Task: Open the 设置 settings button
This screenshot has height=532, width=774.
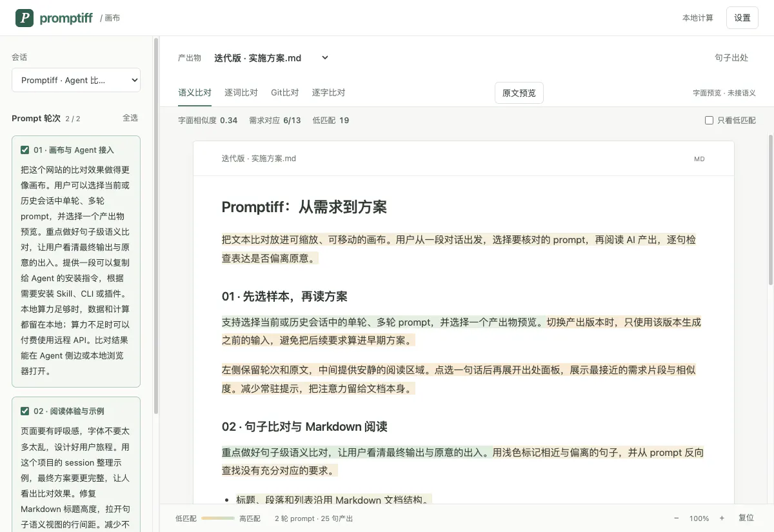Action: (742, 18)
